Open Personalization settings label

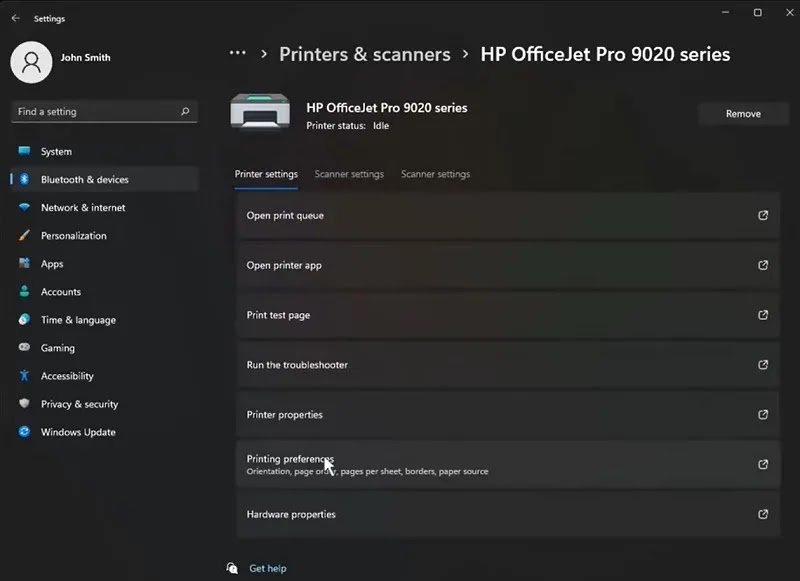73,236
